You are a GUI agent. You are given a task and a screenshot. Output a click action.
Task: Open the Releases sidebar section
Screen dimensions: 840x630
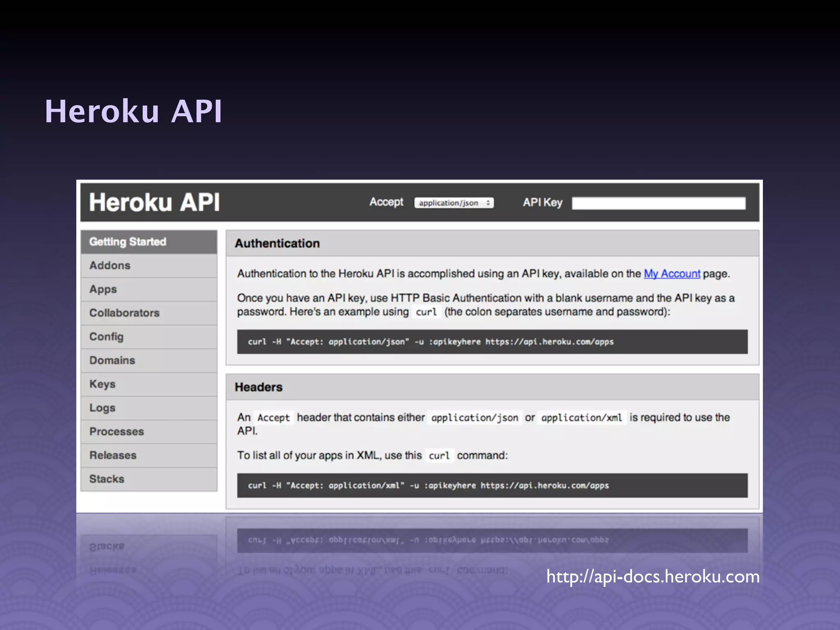[149, 455]
